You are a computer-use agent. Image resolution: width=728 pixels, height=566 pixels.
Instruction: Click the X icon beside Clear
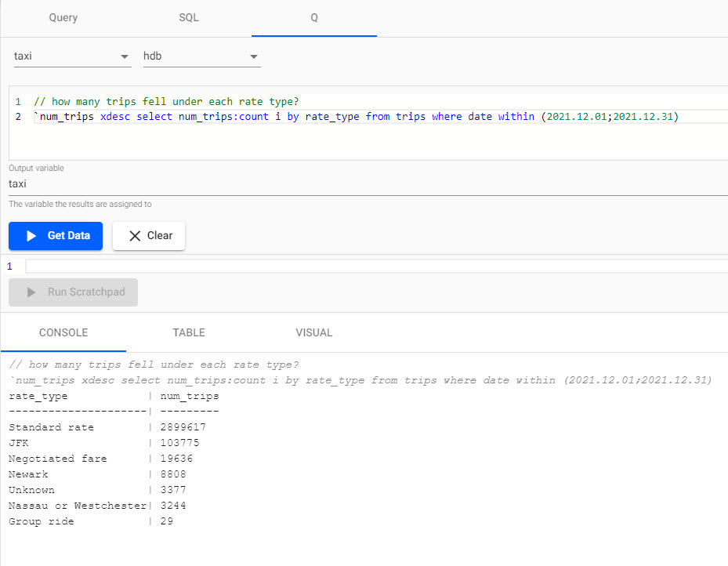135,236
